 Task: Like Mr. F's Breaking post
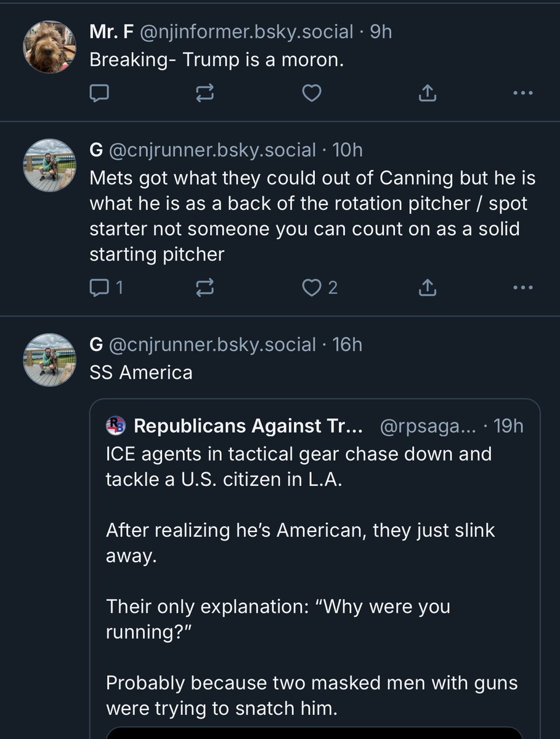point(313,93)
